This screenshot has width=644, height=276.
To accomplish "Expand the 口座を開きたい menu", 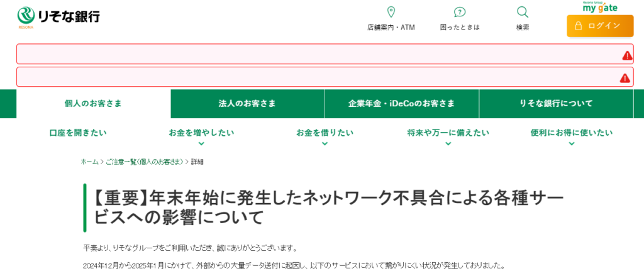I will (x=78, y=133).
